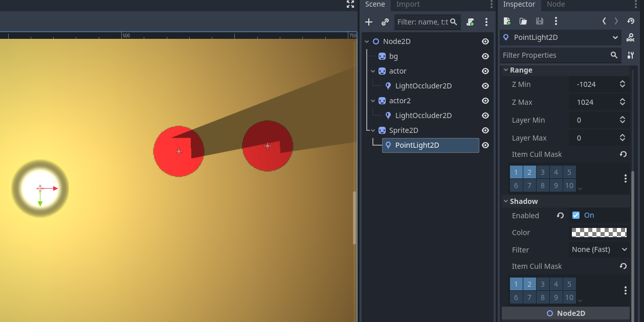Image resolution: width=644 pixels, height=322 pixels.
Task: Switch to the Import tab
Action: (x=408, y=5)
